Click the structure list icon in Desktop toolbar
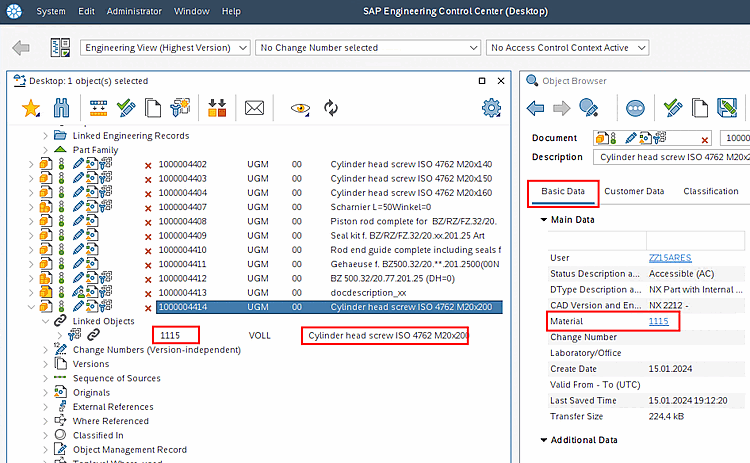750x463 pixels. click(x=99, y=108)
